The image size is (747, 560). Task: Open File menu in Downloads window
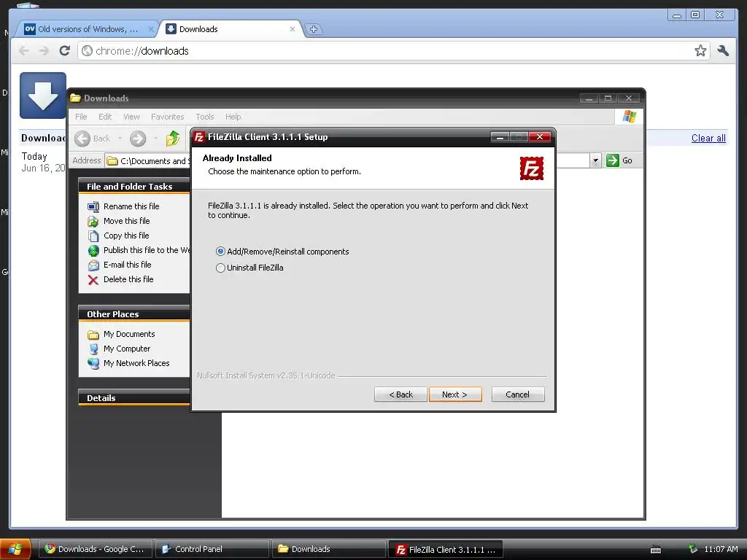coord(81,117)
